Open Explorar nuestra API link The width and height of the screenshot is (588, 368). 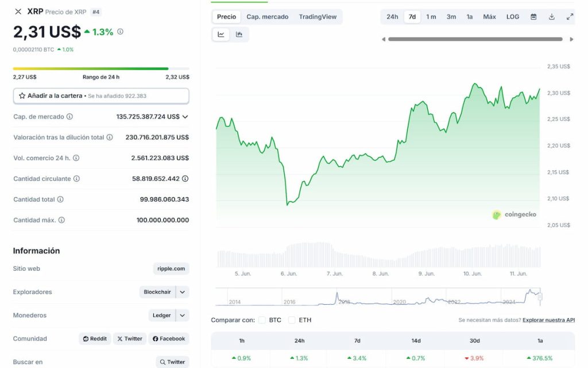(x=548, y=320)
